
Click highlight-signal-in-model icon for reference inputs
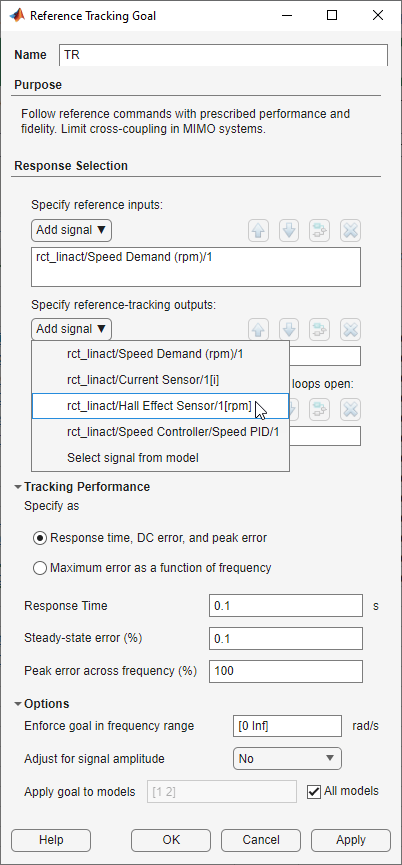click(319, 231)
